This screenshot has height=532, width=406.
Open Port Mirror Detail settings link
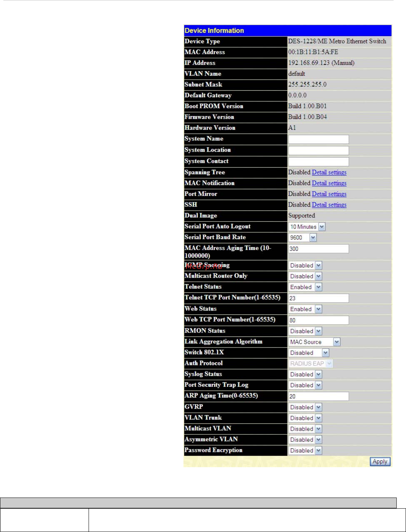coord(329,194)
